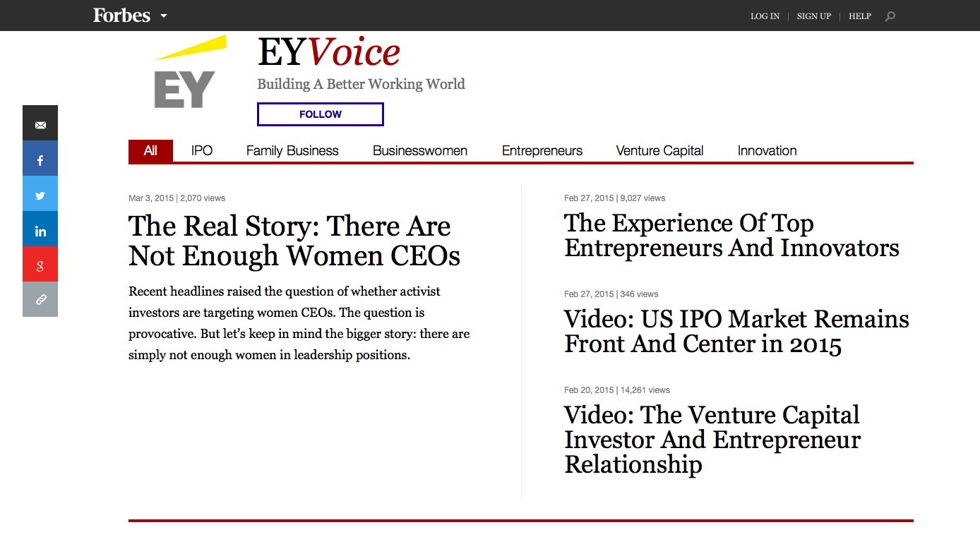The width and height of the screenshot is (980, 537).
Task: Follow EYVoice with the Follow button
Action: (320, 114)
